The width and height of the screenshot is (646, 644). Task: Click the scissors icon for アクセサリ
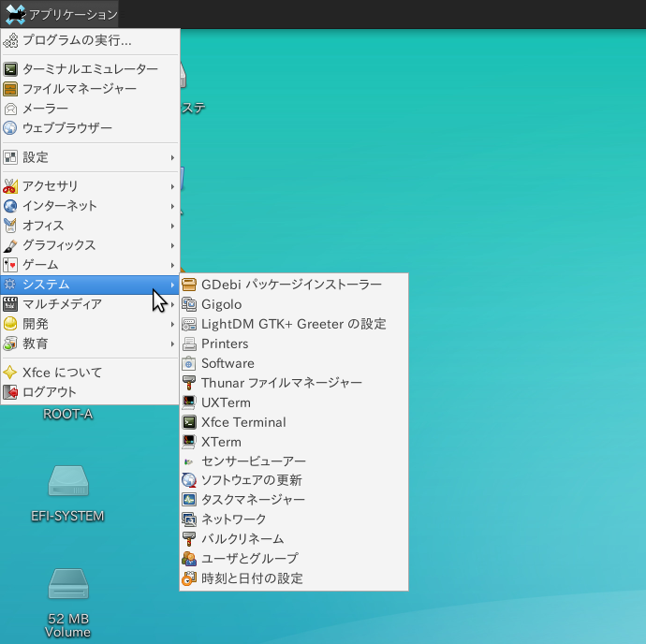[10, 186]
